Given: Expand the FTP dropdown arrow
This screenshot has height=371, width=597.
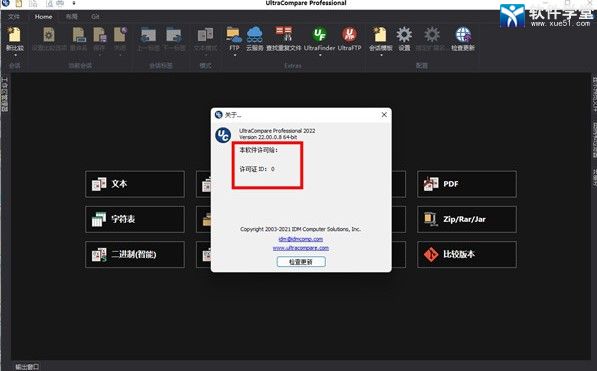Looking at the screenshot, I should (x=235, y=55).
